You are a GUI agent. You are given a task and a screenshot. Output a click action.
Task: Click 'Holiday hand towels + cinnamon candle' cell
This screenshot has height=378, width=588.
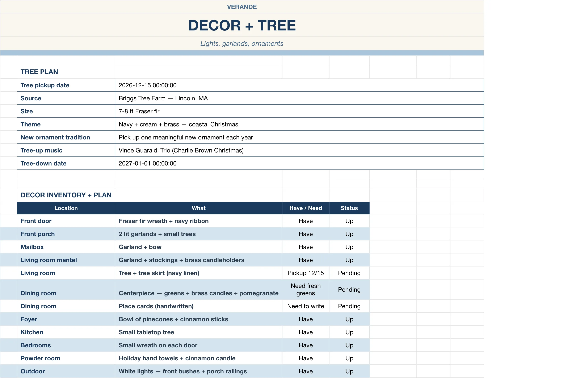click(198, 358)
